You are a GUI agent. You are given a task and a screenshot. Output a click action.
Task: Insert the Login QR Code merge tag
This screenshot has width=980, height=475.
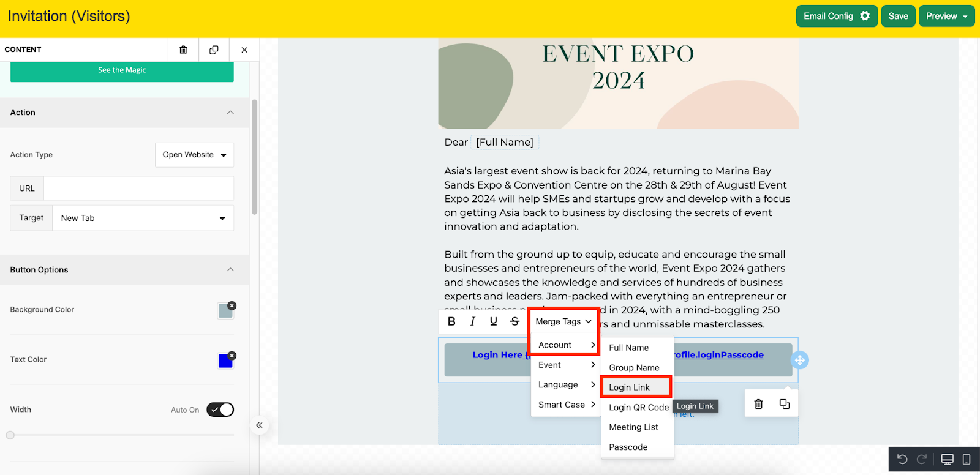(637, 408)
